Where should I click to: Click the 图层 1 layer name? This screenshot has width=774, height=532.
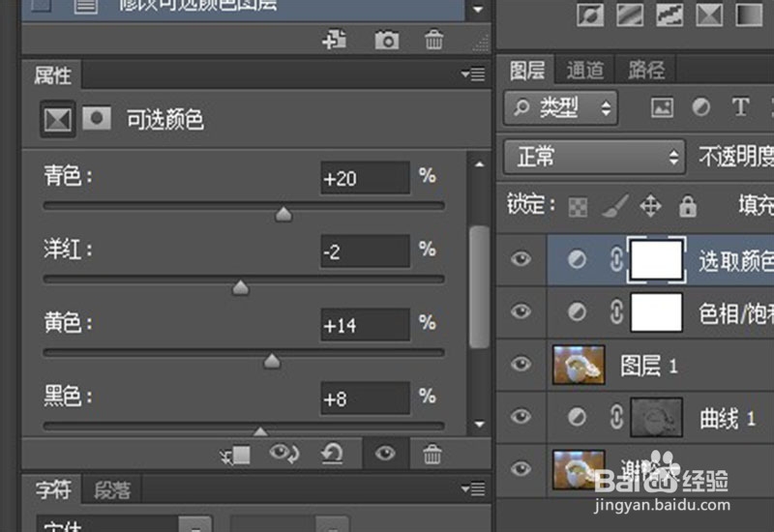point(648,366)
